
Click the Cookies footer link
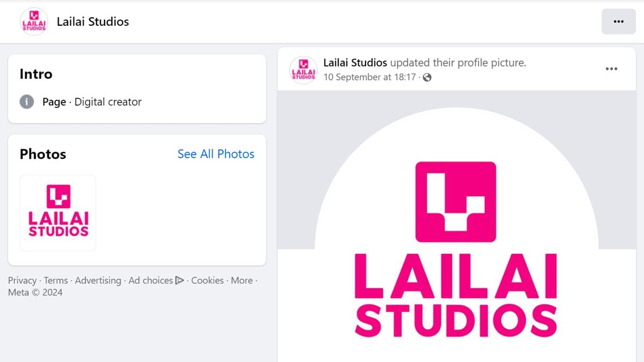click(x=208, y=280)
